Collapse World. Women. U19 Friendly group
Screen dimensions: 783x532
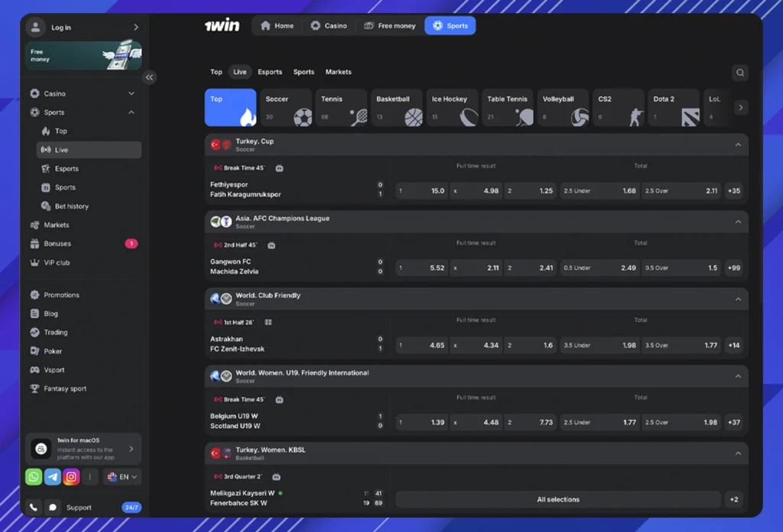[x=738, y=376]
